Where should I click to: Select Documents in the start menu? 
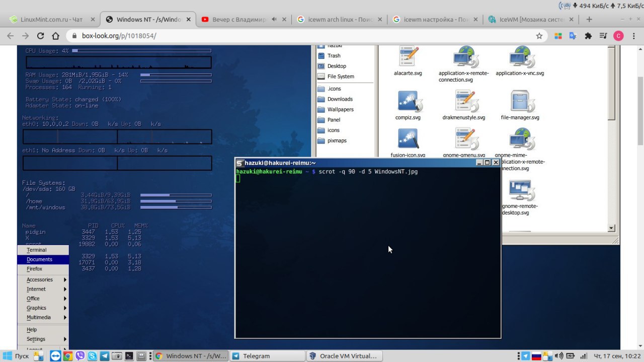(43, 259)
